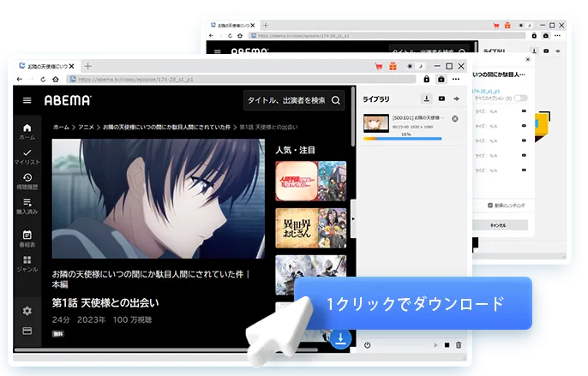Screen dimensions: 588x376
Task: Click the home button in front window toolbar
Action: [x=56, y=79]
